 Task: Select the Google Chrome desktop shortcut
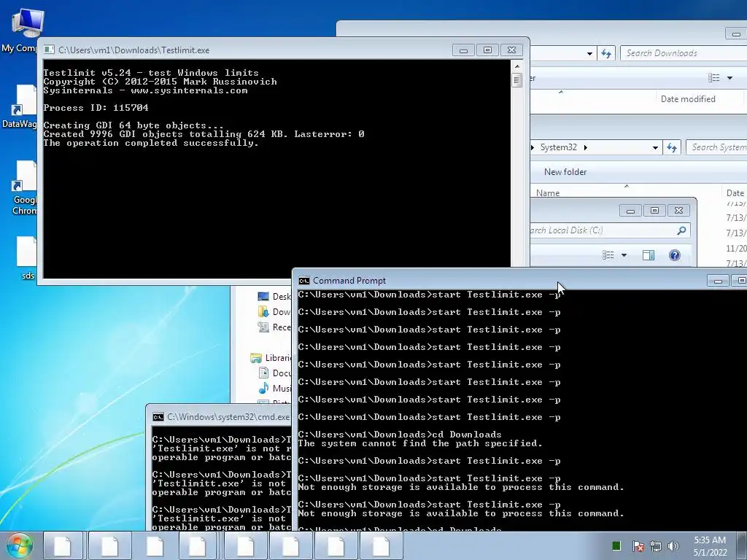tap(23, 187)
